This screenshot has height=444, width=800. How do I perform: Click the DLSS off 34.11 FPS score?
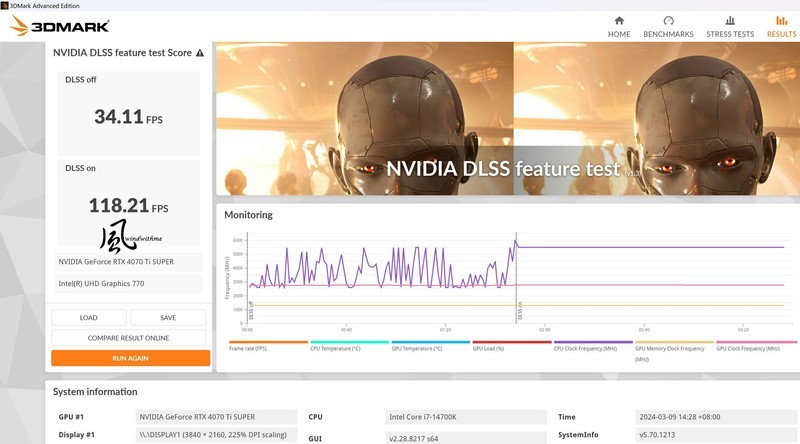pos(129,117)
